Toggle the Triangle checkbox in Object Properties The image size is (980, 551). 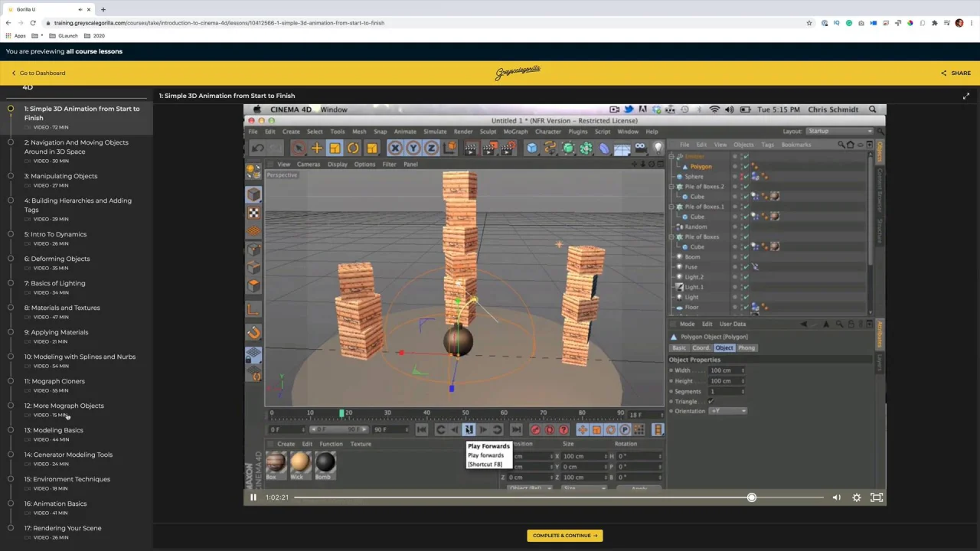710,401
